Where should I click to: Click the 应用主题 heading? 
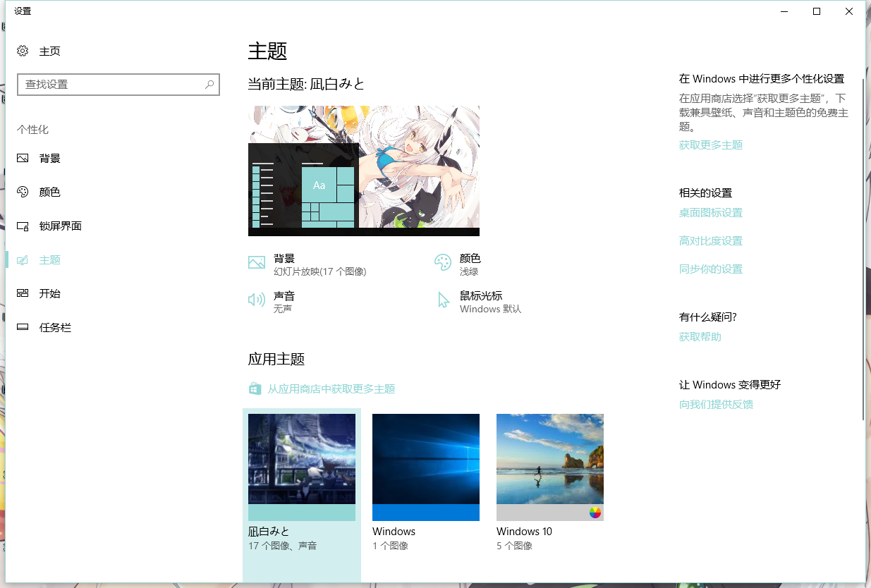(x=276, y=359)
